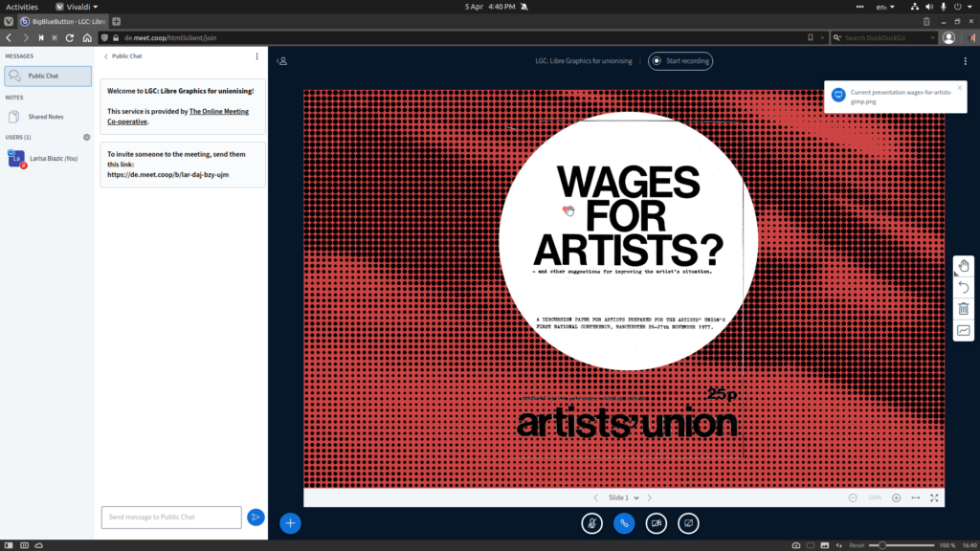Open Vivaldi sync cloud status
The image size is (980, 551).
click(38, 545)
